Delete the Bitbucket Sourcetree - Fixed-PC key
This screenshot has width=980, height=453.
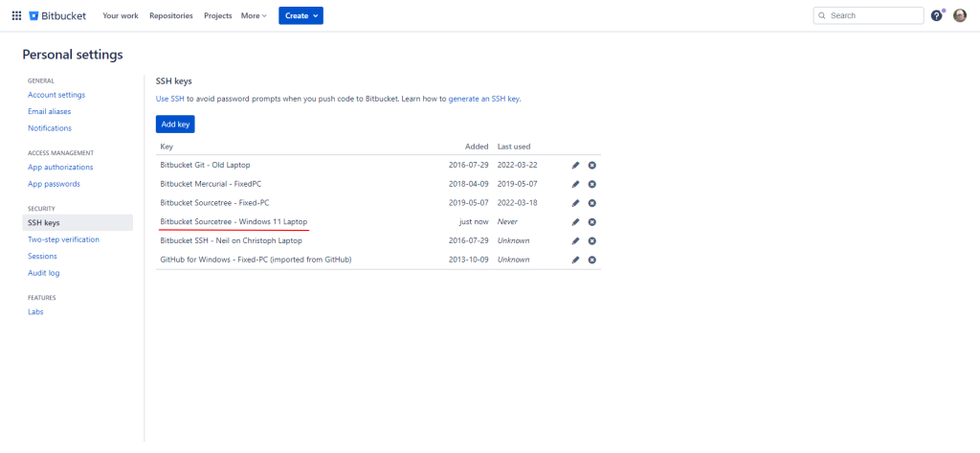click(592, 203)
